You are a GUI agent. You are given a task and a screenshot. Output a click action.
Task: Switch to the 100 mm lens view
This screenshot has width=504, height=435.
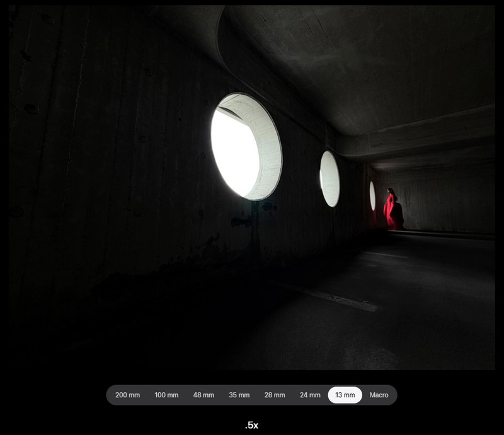click(166, 395)
